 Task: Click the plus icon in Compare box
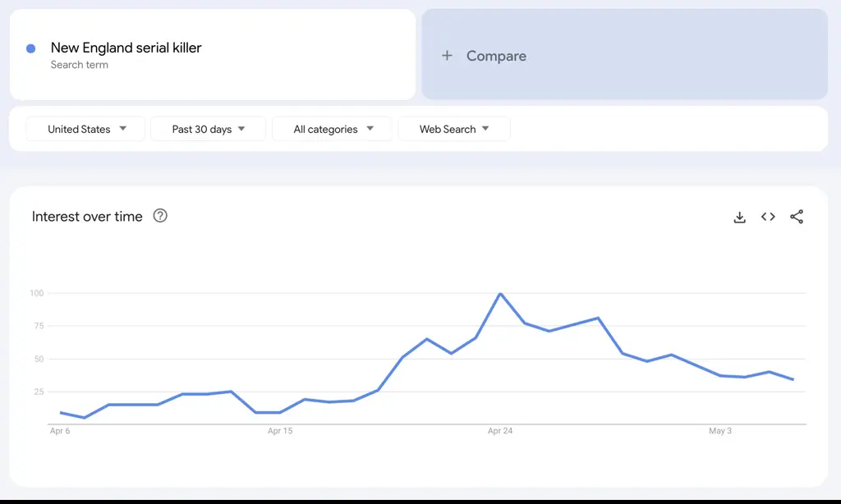(x=447, y=56)
